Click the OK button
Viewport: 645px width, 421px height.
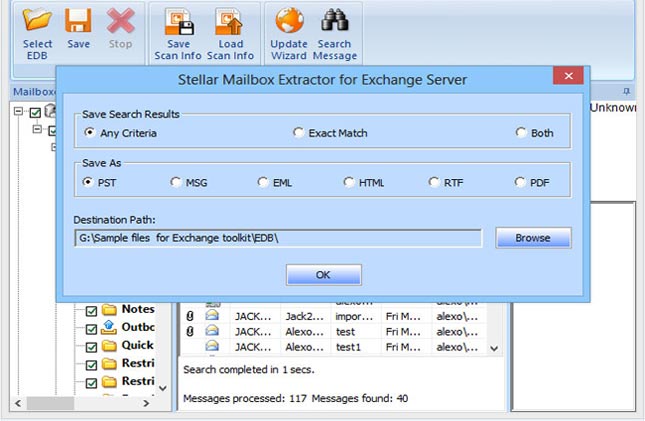[324, 275]
